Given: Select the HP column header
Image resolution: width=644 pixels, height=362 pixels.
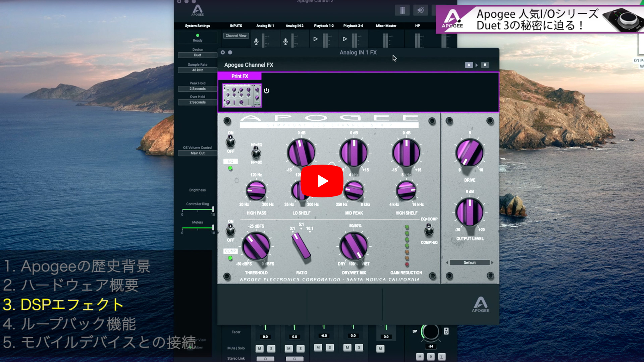Looking at the screenshot, I should click(418, 26).
